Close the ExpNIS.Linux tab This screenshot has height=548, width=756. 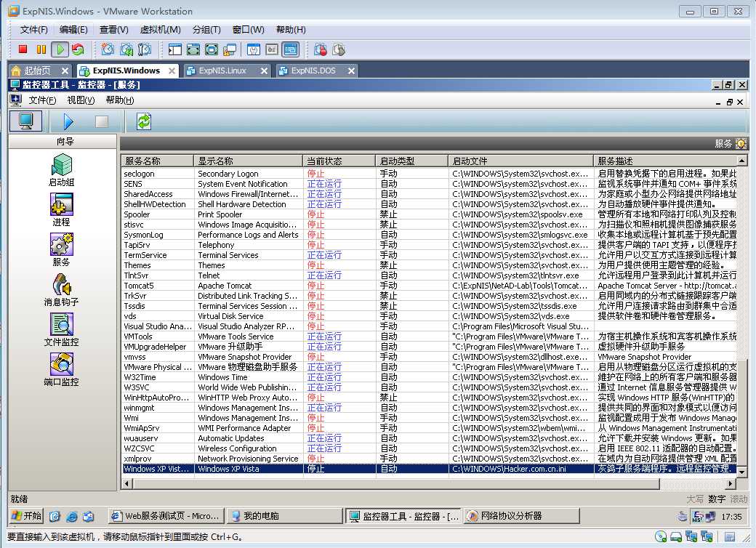pyautogui.click(x=264, y=70)
